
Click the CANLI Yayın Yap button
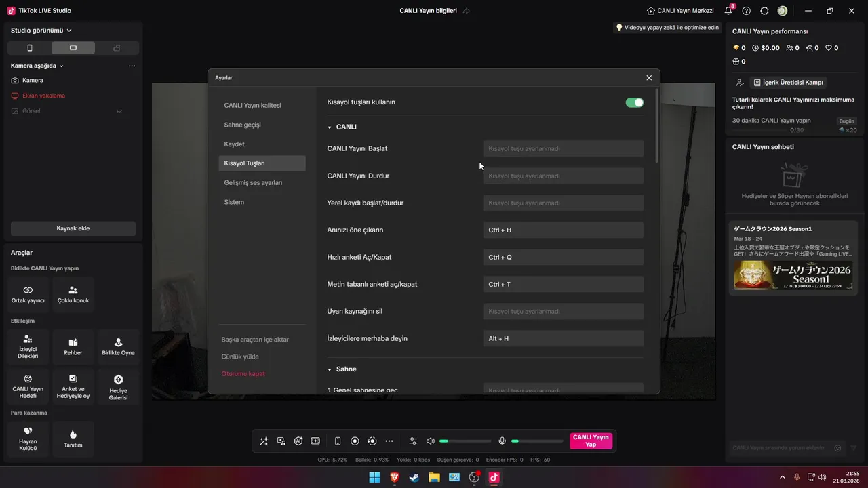(x=591, y=441)
